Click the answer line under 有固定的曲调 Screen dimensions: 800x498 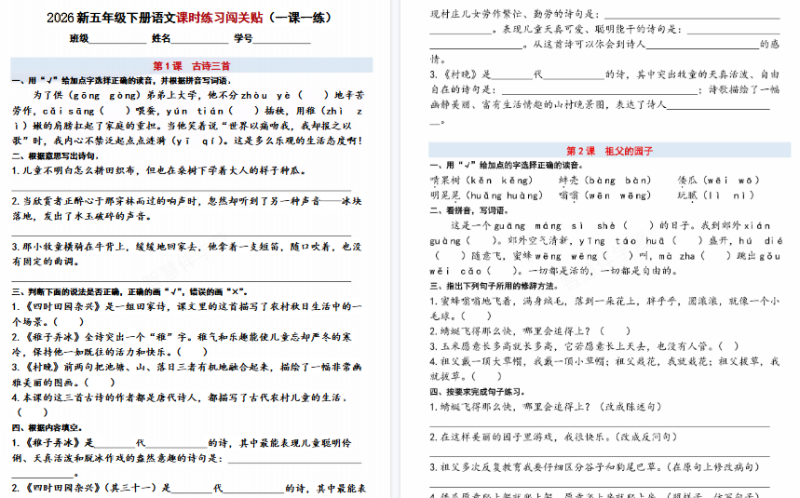coord(181,281)
